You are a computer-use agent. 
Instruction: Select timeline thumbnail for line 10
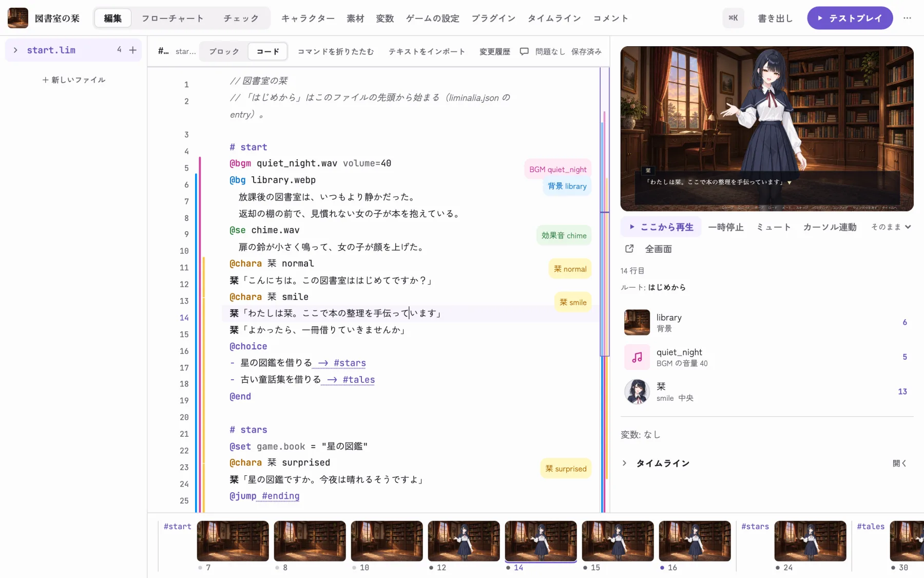pos(387,541)
